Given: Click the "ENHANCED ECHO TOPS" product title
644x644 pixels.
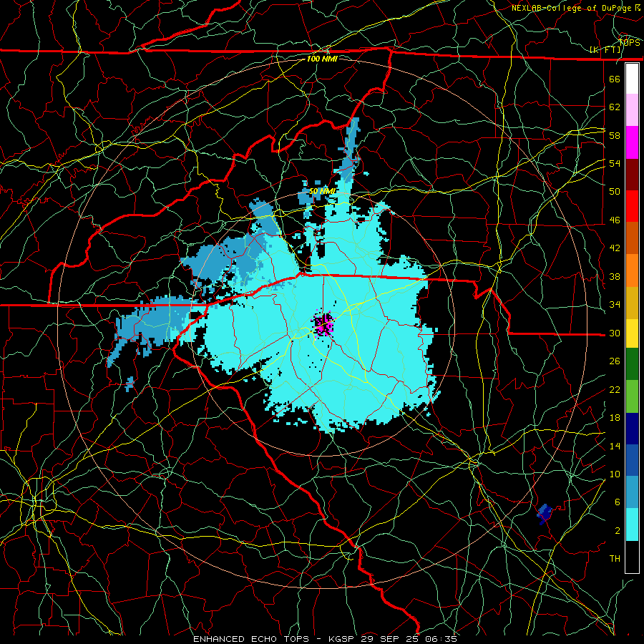Looking at the screenshot, I should (251, 639).
